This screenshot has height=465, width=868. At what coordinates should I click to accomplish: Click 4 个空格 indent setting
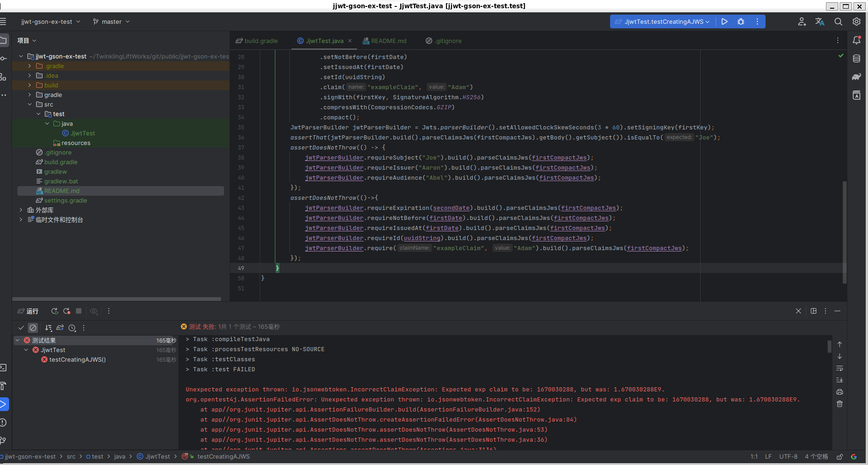[816, 456]
